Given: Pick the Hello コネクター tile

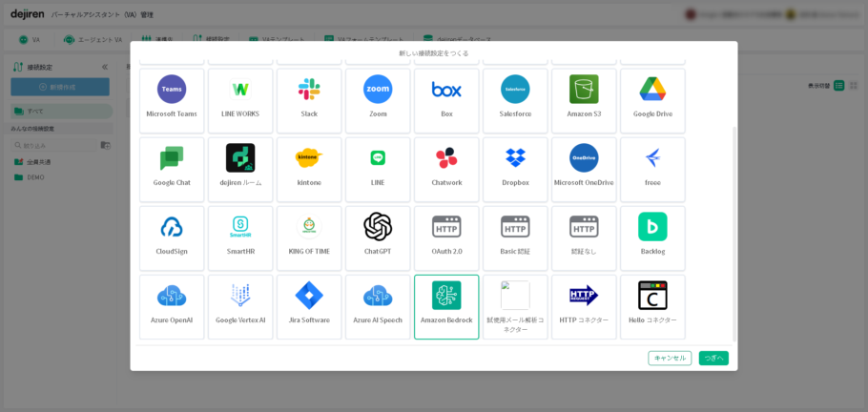Looking at the screenshot, I should (x=652, y=307).
